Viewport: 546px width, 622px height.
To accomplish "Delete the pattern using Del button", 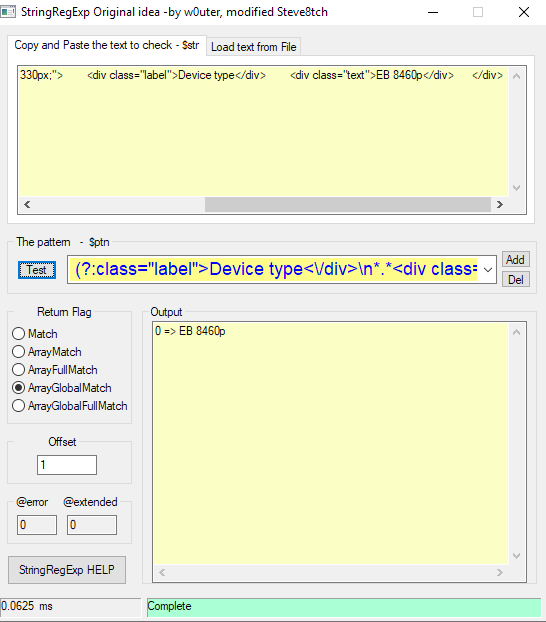I will [515, 280].
